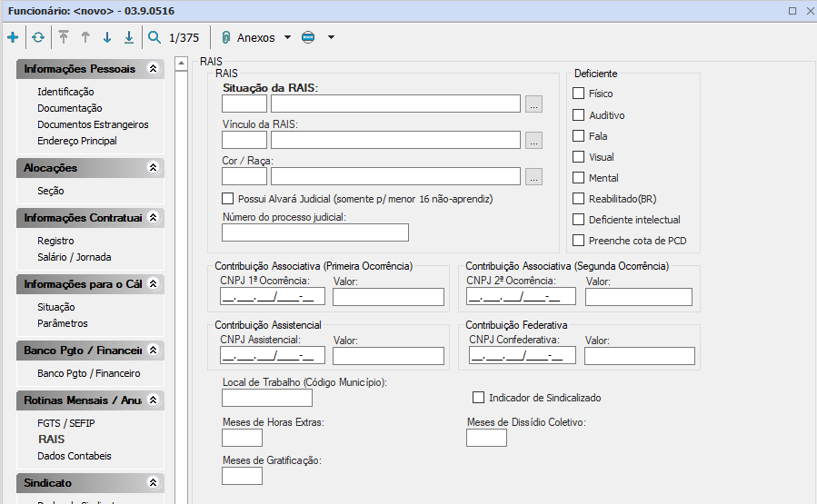Go to the first record arrow
Image resolution: width=817 pixels, height=504 pixels.
64,38
